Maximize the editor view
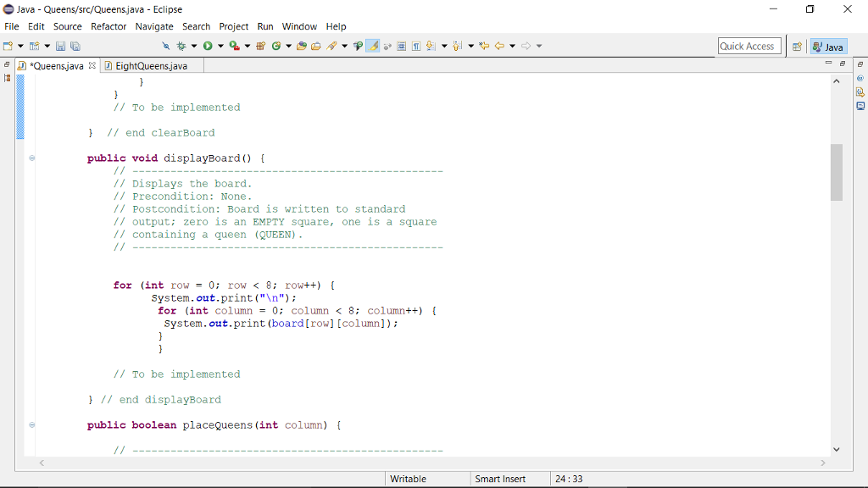This screenshot has width=868, height=488. [x=842, y=63]
